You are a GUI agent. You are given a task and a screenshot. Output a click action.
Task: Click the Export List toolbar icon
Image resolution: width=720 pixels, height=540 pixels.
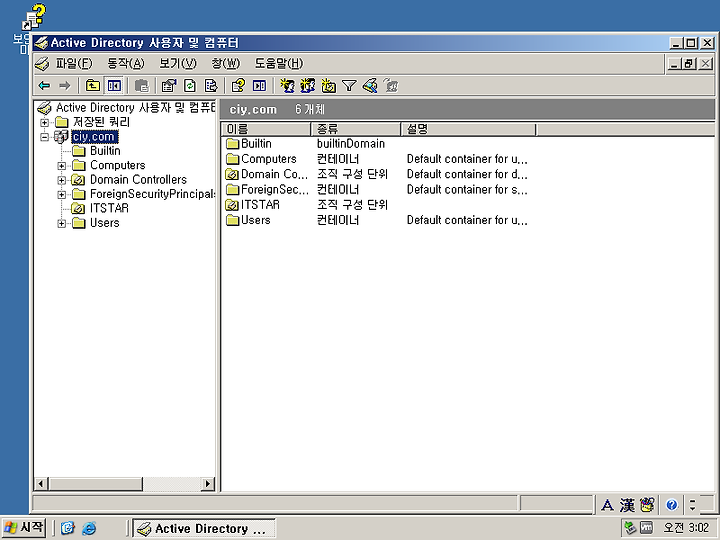pyautogui.click(x=211, y=85)
